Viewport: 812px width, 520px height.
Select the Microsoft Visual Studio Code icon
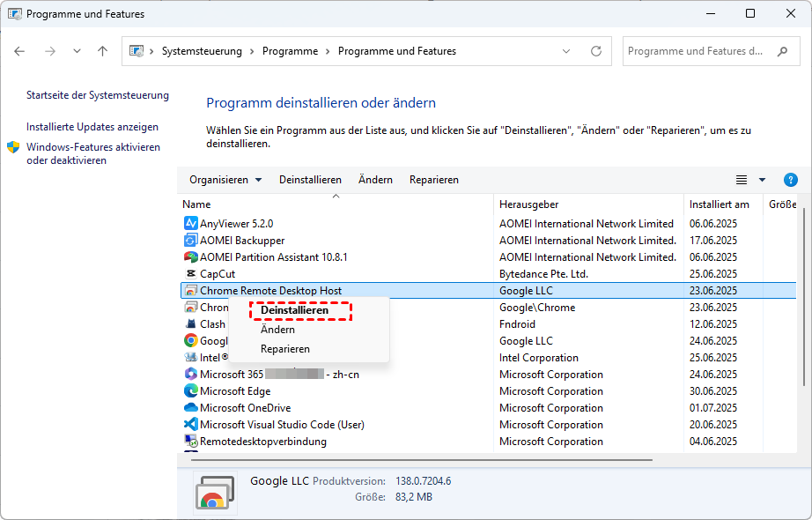190,425
